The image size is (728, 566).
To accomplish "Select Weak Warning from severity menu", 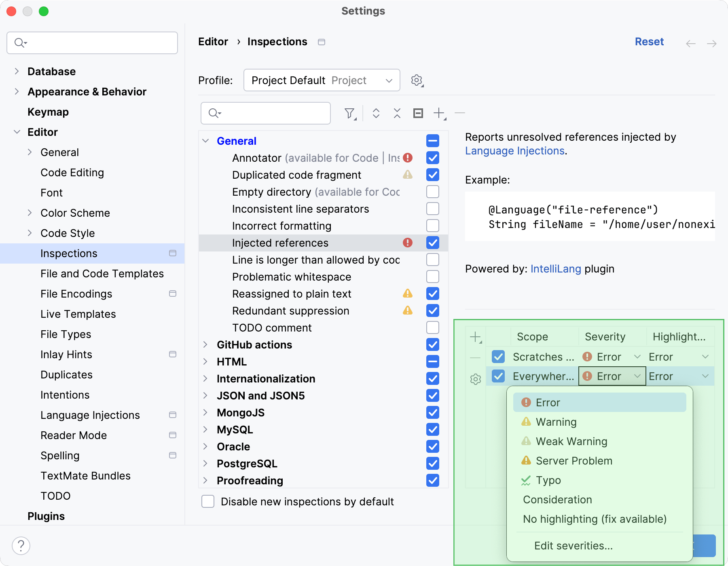I will tap(571, 441).
